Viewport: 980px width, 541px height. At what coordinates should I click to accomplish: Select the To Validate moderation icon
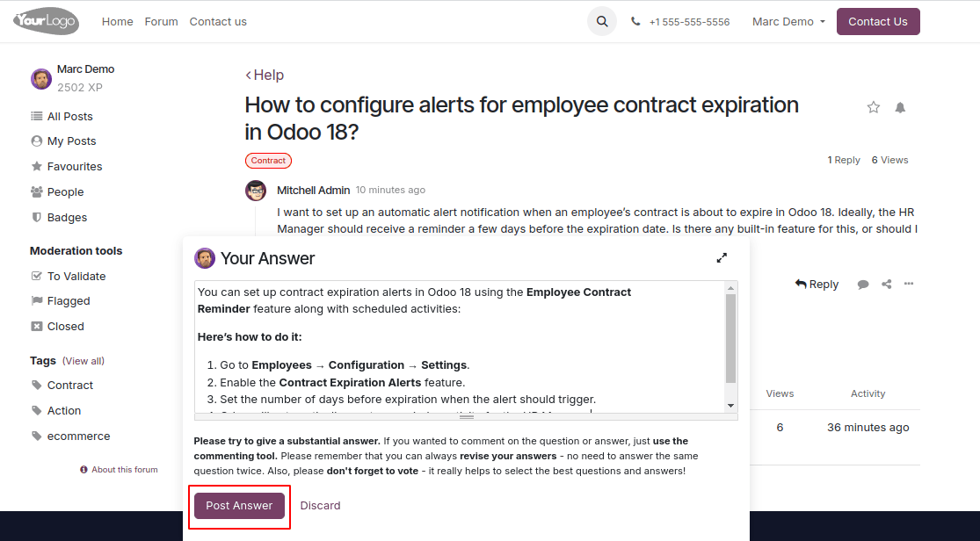(38, 276)
